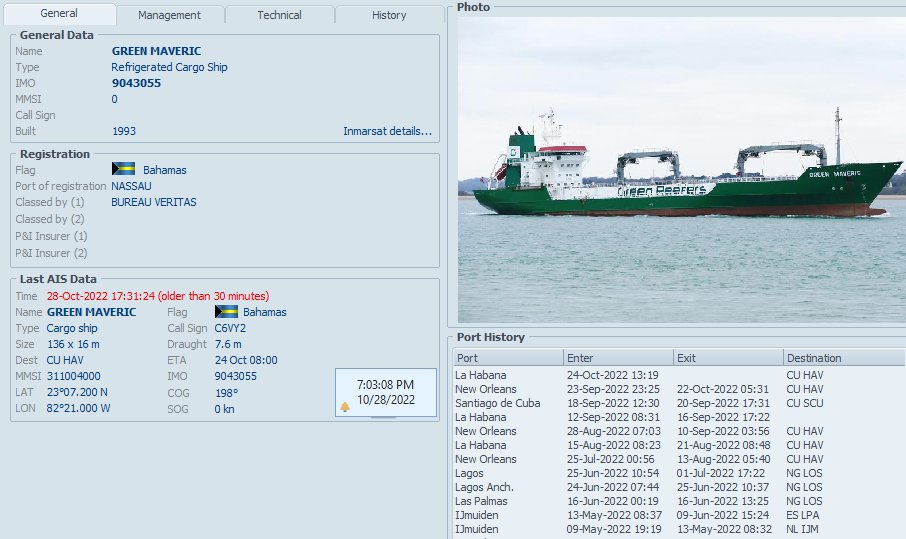906x539 pixels.
Task: Click the clock showing 7:03:08 PM
Action: tap(385, 385)
